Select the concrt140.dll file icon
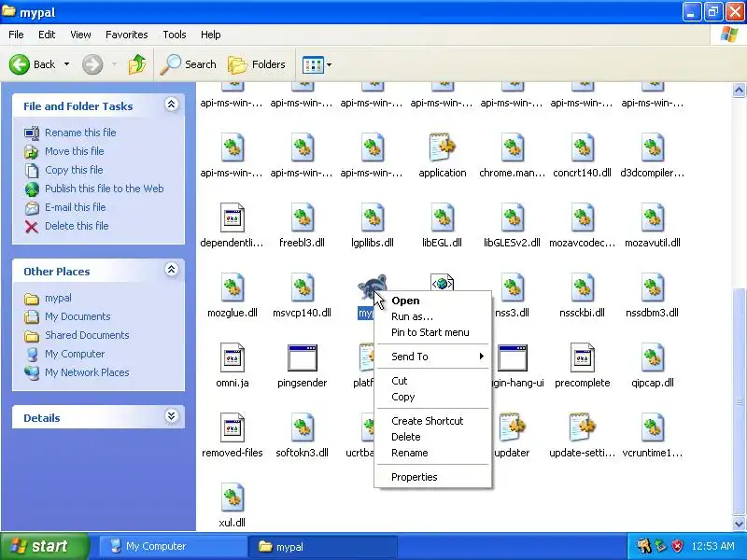The width and height of the screenshot is (747, 560). pos(582,148)
